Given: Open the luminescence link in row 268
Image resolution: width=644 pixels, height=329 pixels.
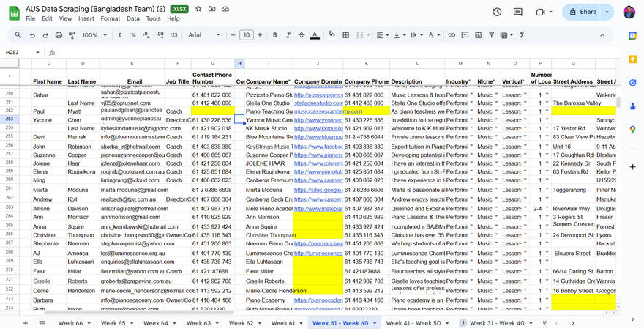Looking at the screenshot, I should 318,254.
